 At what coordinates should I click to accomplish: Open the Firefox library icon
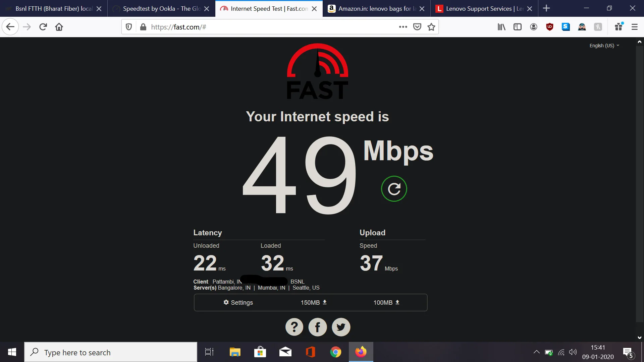point(501,27)
